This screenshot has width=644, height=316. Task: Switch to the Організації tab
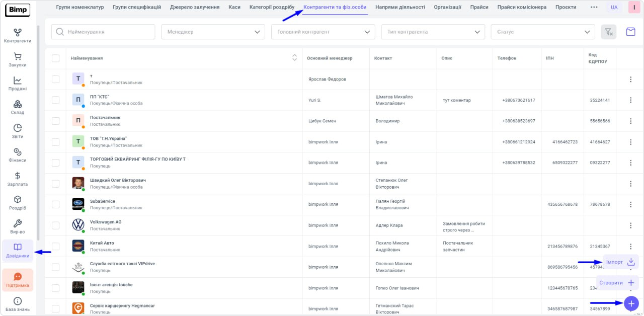pos(447,8)
